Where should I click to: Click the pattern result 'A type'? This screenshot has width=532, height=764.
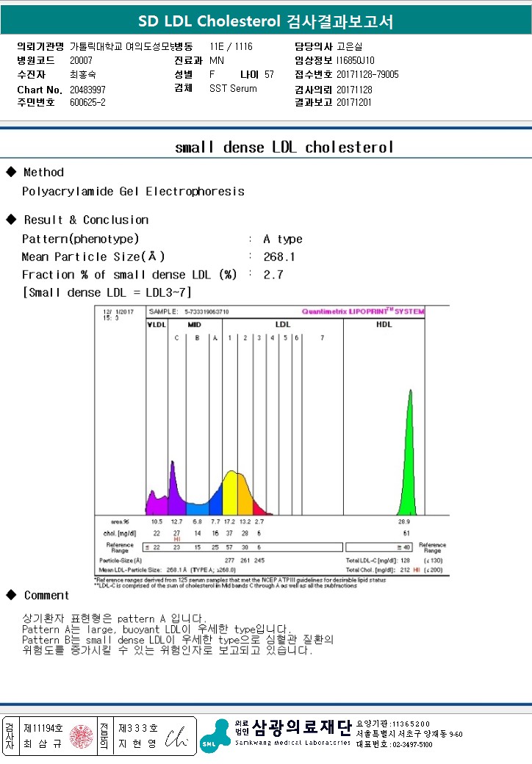[283, 239]
